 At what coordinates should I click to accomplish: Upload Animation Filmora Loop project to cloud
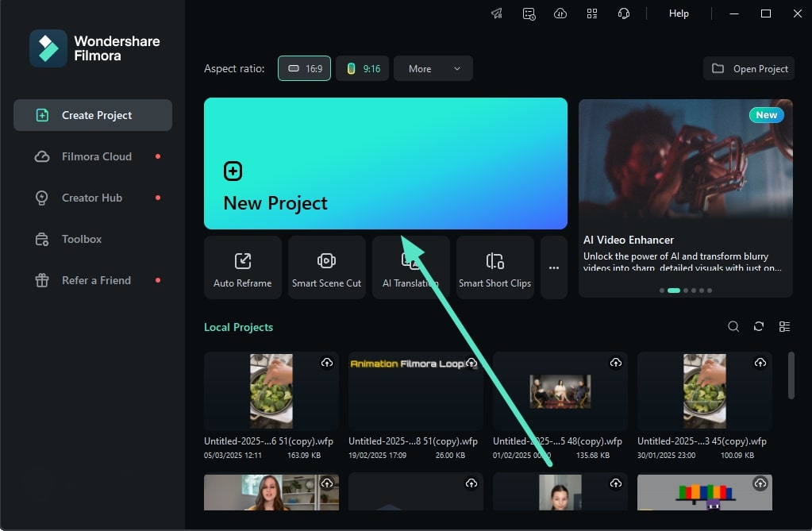point(471,363)
